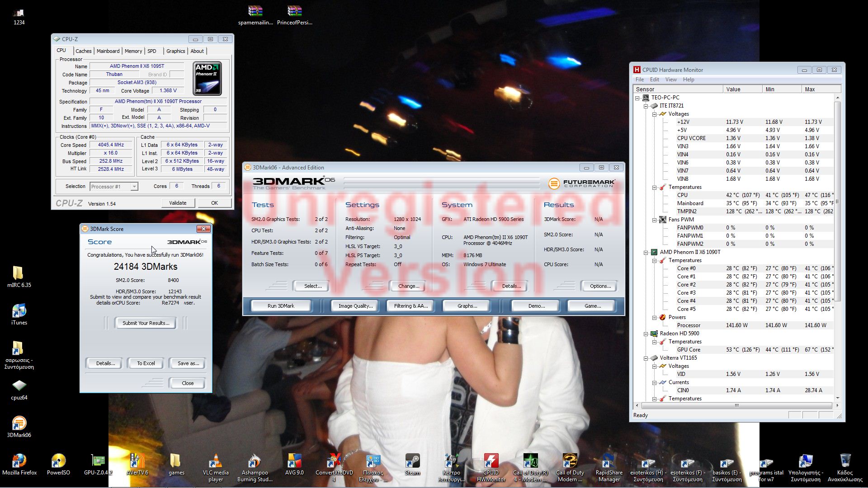868x488 pixels.
Task: Open ConvertXtoDVD 4 shortcut
Action: (334, 468)
